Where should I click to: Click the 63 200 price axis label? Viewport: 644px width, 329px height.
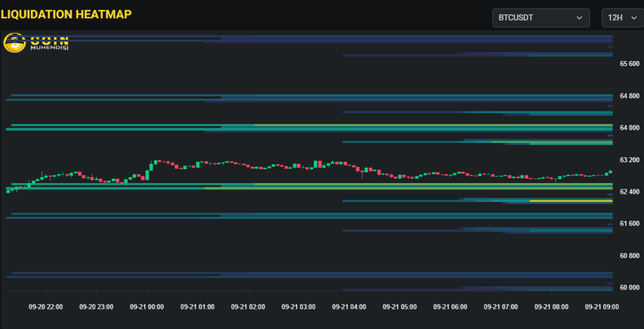629,160
